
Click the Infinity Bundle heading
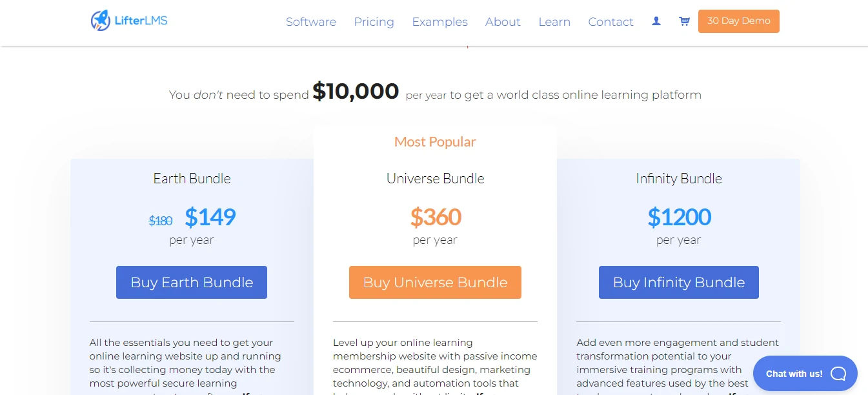point(678,178)
